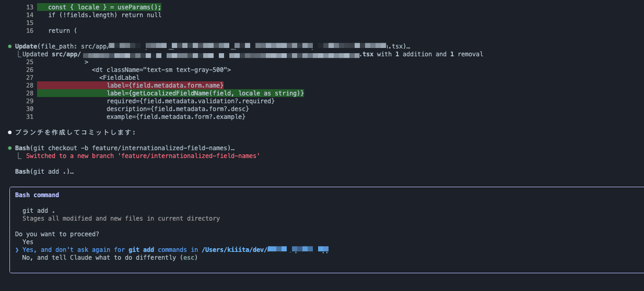The image size is (644, 291).
Task: Select the plain "Yes" option
Action: pos(28,242)
